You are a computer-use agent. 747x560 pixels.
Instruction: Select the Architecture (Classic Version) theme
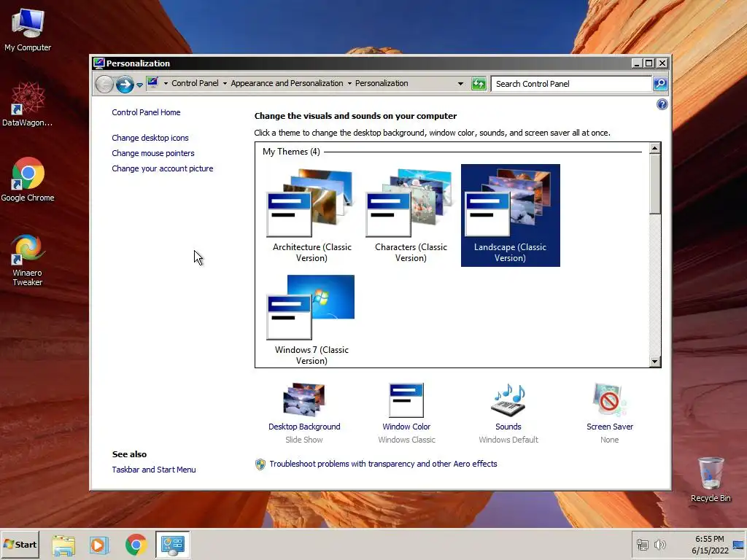click(x=311, y=215)
